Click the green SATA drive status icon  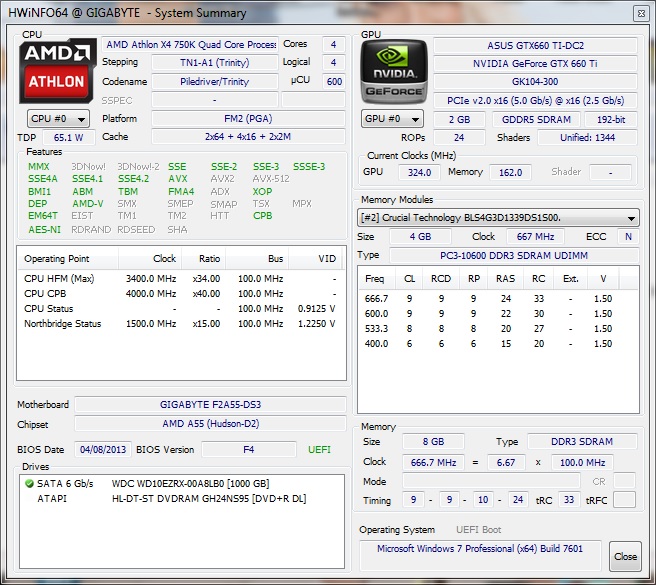pos(29,484)
